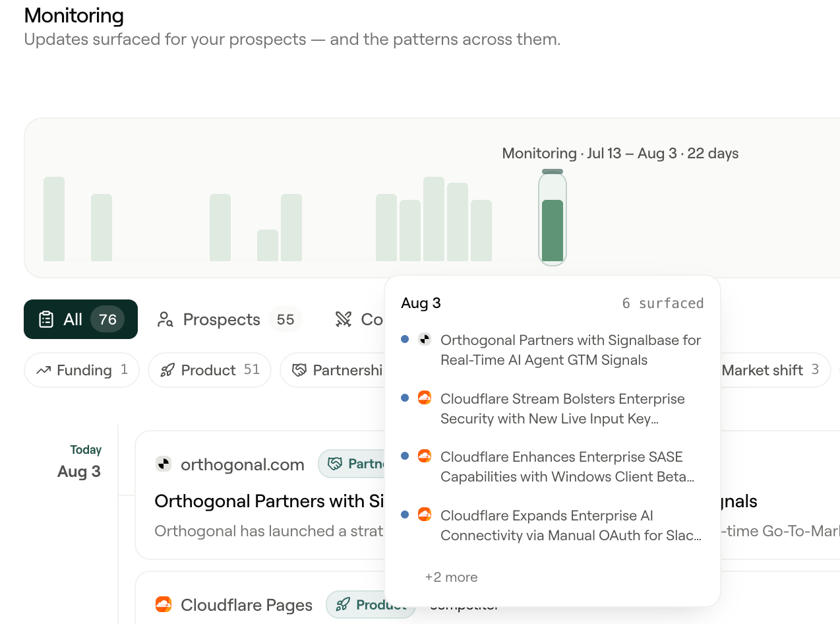Select the All tab with 76 updates
Screen dimensions: 840x624
coord(80,319)
